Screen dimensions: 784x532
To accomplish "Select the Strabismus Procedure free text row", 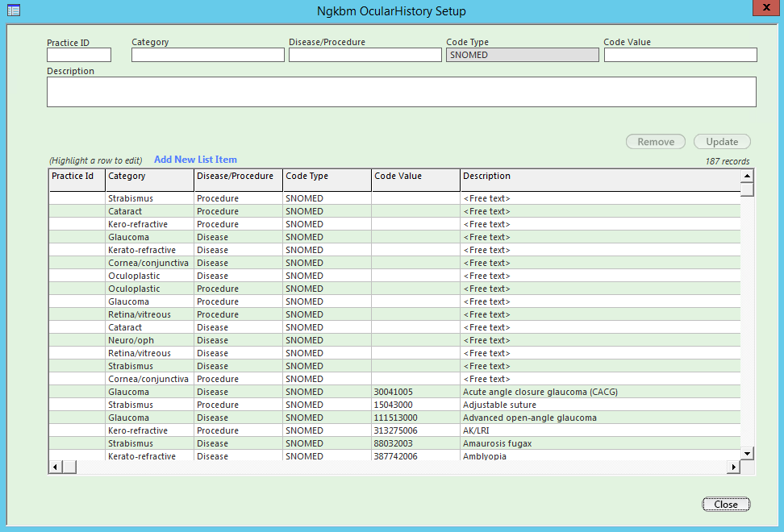I will tap(394, 198).
